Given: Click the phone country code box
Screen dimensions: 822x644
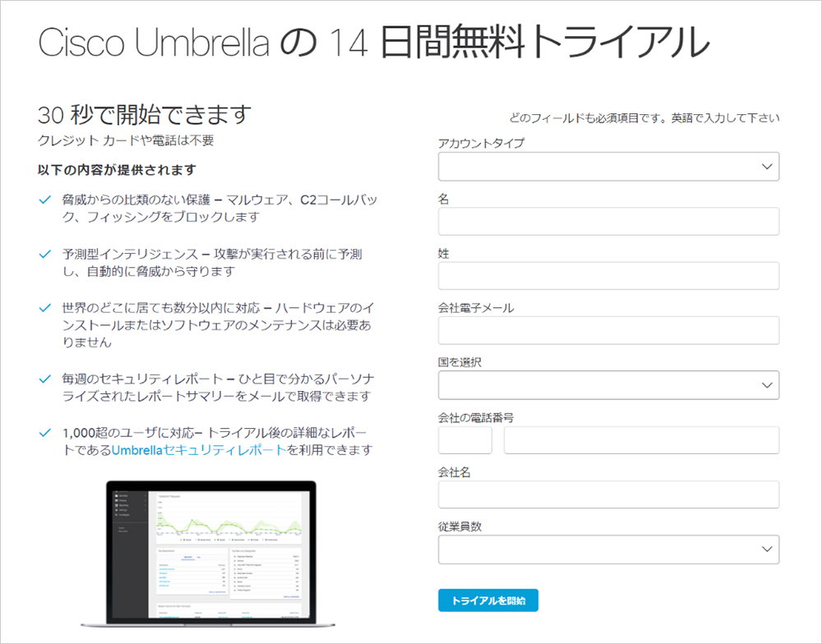Looking at the screenshot, I should point(465,440).
